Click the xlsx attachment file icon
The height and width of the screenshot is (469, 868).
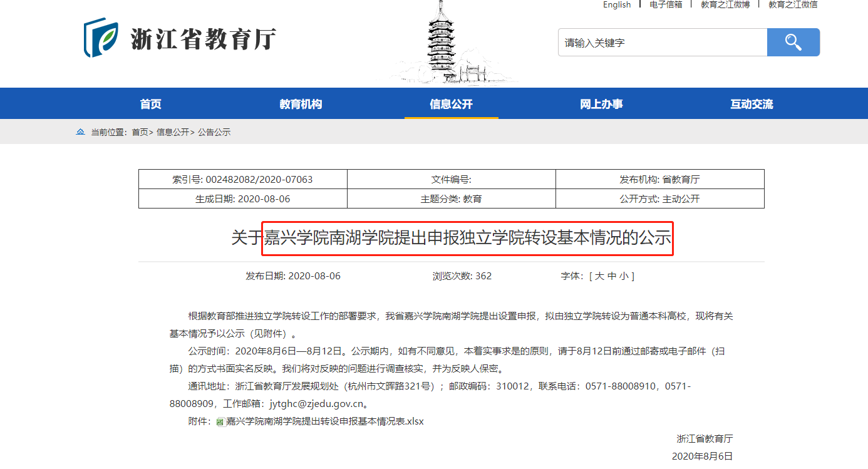coord(220,422)
